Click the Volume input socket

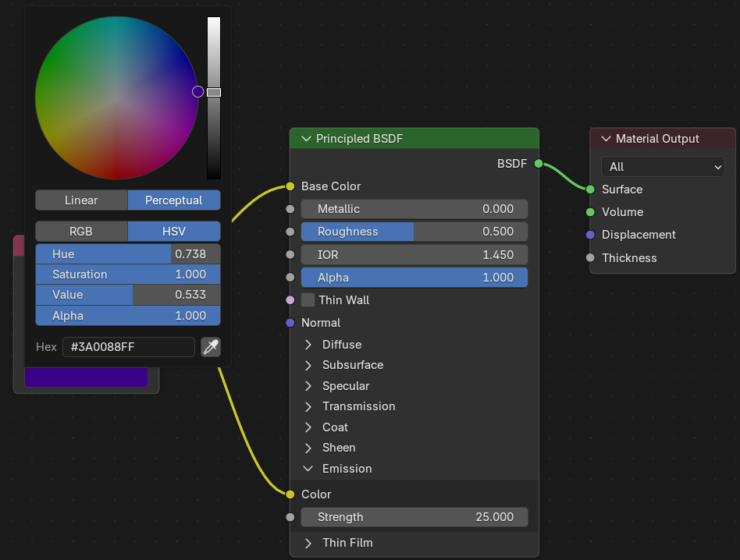coord(590,212)
